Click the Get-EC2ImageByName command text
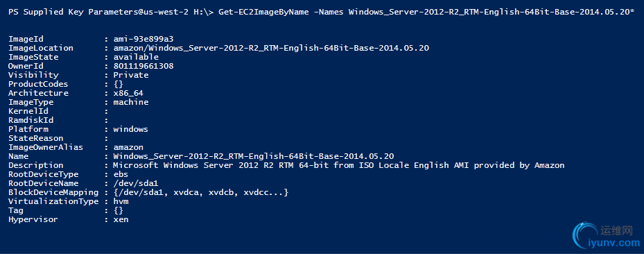 point(264,12)
